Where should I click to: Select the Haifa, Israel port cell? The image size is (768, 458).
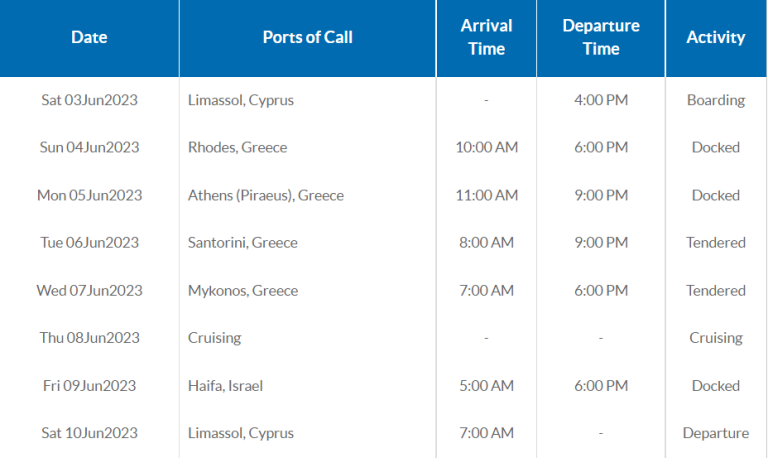(x=225, y=386)
